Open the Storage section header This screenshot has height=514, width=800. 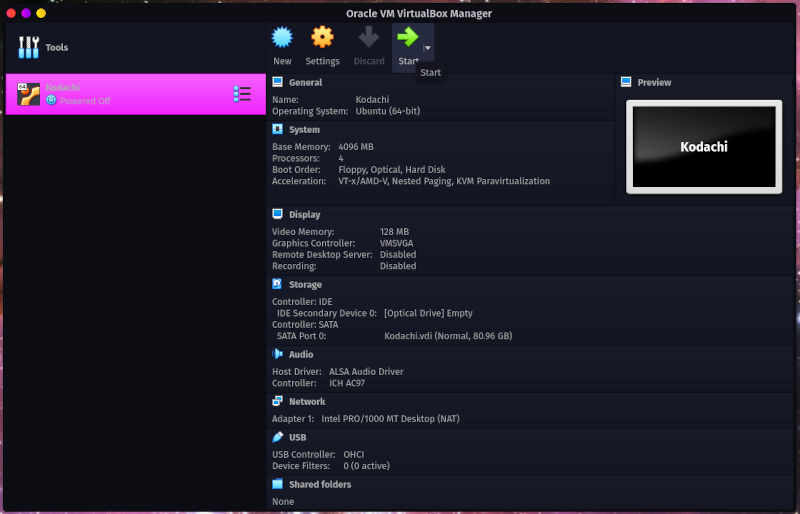[306, 284]
